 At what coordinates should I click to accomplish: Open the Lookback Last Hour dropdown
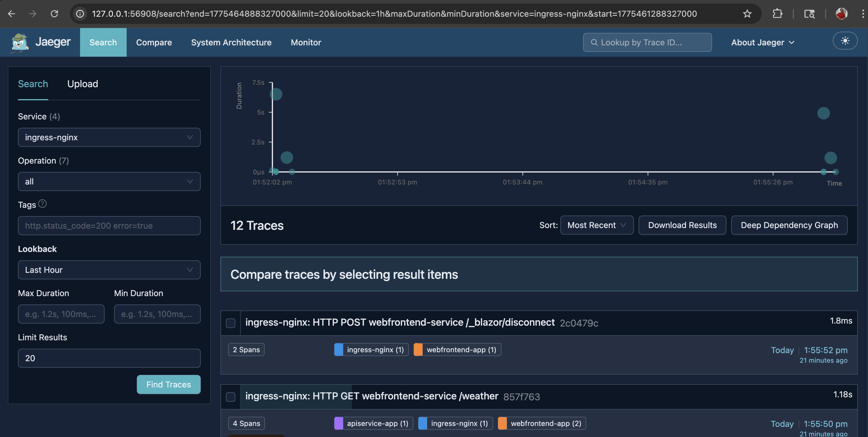pyautogui.click(x=109, y=270)
